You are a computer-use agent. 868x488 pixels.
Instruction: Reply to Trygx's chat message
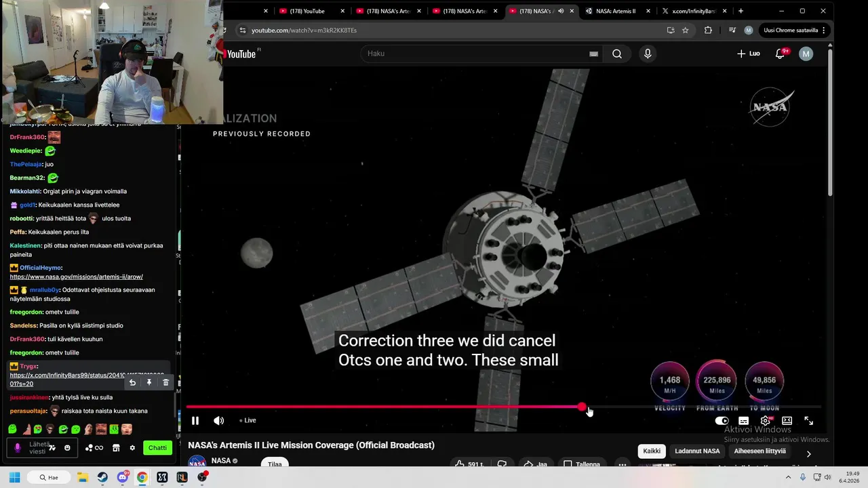(132, 382)
